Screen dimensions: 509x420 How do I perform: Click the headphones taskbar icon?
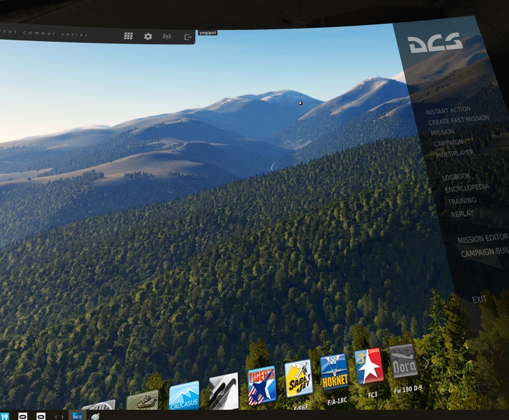(59, 416)
